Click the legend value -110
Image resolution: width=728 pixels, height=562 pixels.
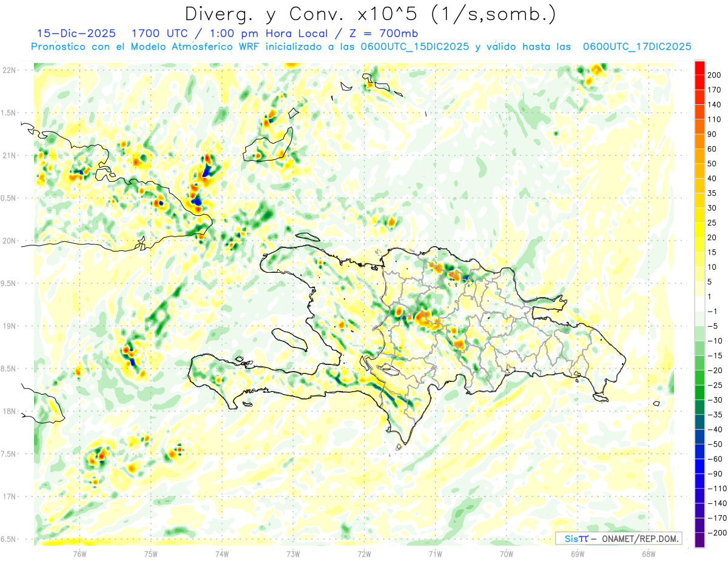[x=718, y=489]
